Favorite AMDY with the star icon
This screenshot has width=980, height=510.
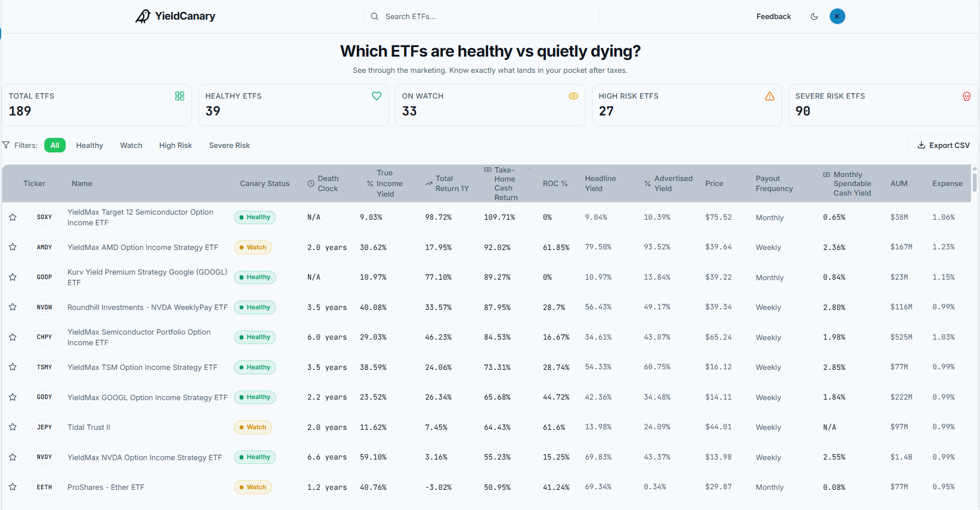point(13,247)
